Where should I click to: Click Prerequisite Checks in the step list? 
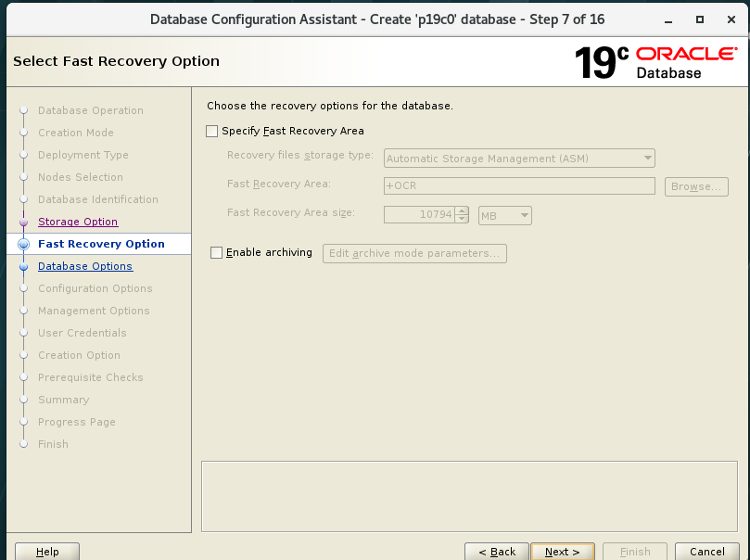(x=91, y=377)
